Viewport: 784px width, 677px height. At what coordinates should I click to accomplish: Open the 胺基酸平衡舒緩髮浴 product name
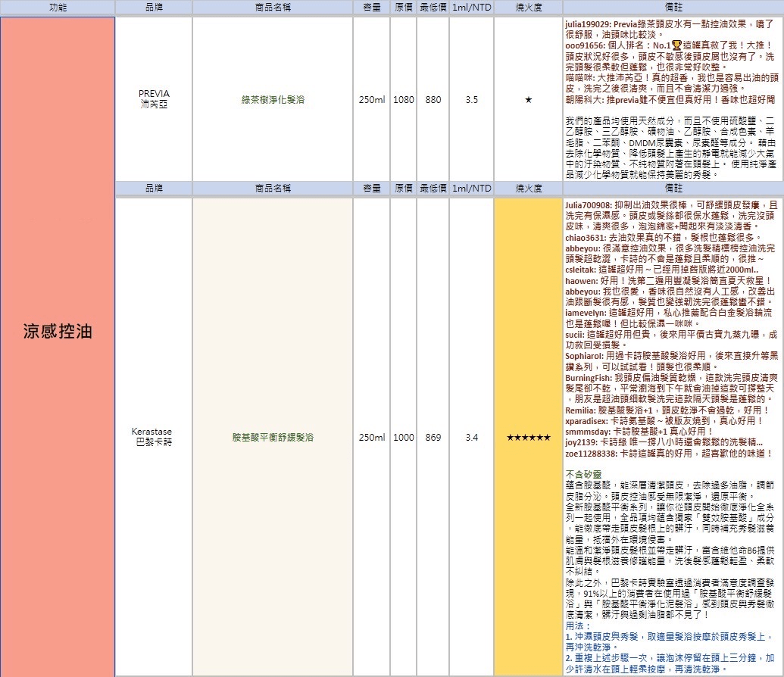273,437
